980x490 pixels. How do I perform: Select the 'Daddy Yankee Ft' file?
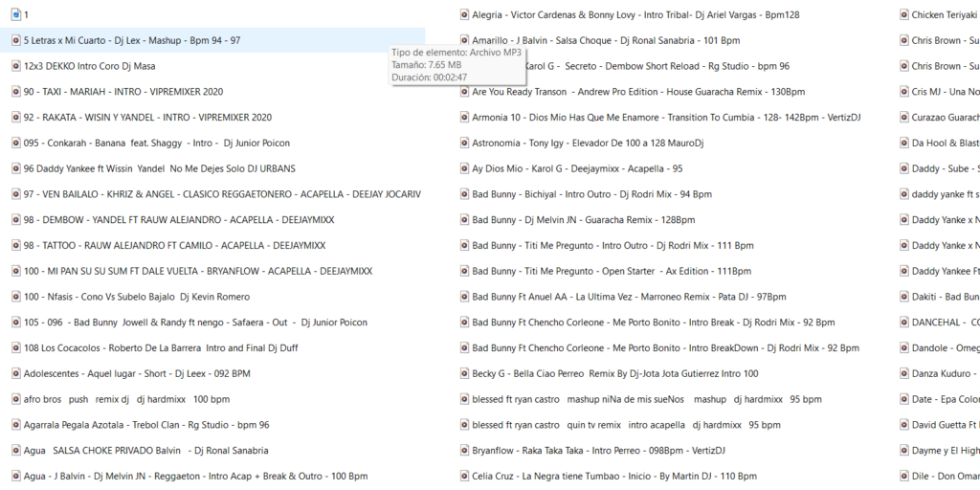946,271
